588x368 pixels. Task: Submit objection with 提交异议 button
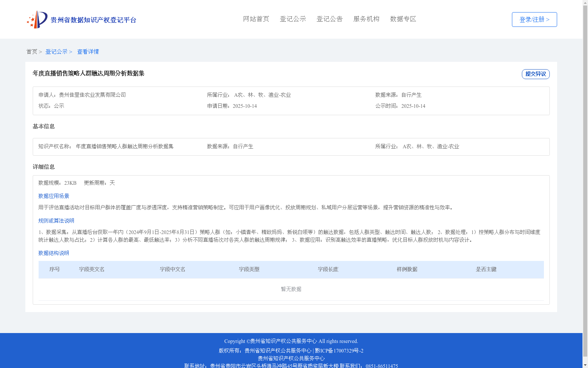click(535, 74)
